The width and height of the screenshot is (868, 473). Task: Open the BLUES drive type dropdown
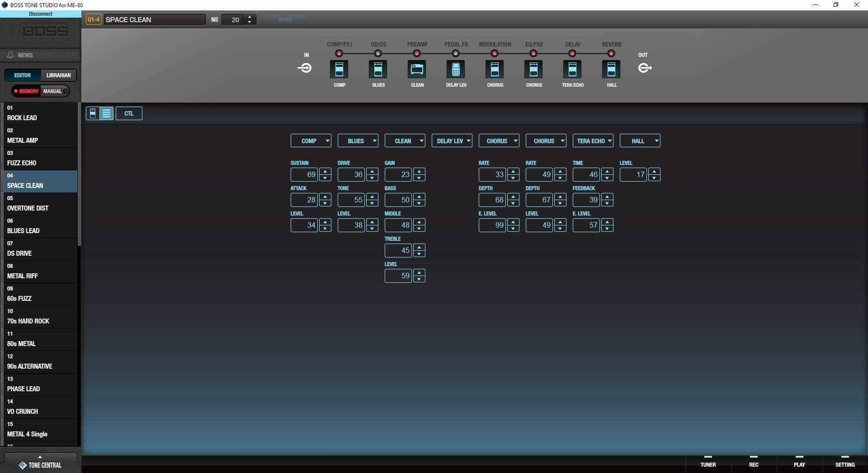click(x=358, y=141)
